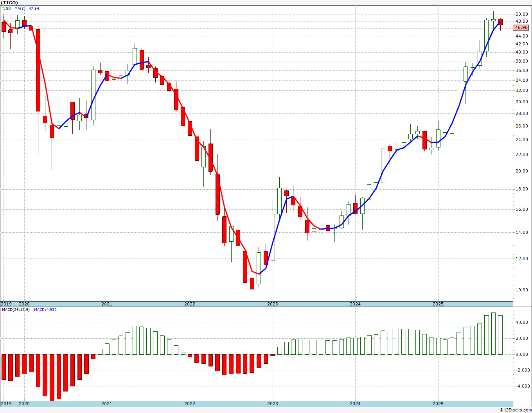The height and width of the screenshot is (413, 532).
Task: Click 2025 on the price chart timeline
Action: pos(438,304)
